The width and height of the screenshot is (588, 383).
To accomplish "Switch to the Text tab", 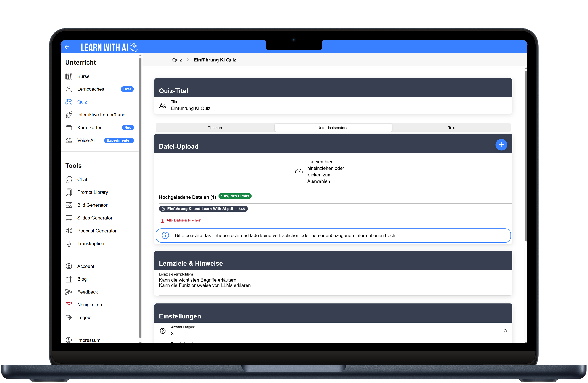I will point(451,128).
